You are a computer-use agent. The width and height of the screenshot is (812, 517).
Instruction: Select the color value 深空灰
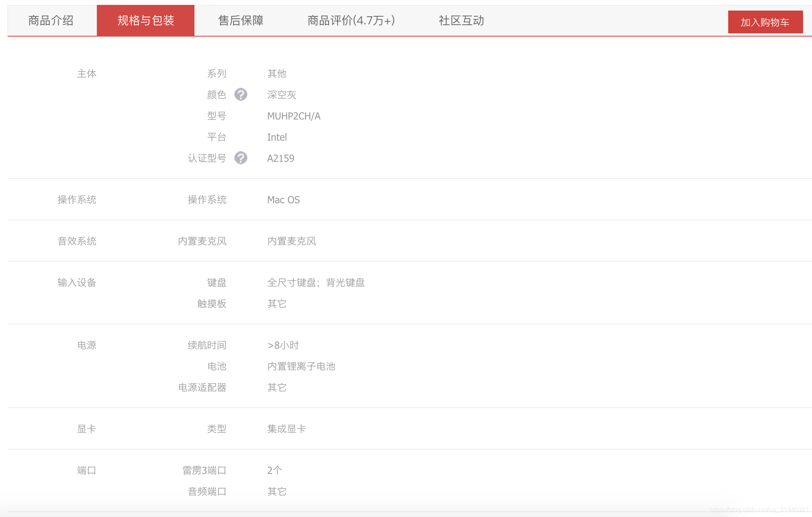pyautogui.click(x=282, y=95)
